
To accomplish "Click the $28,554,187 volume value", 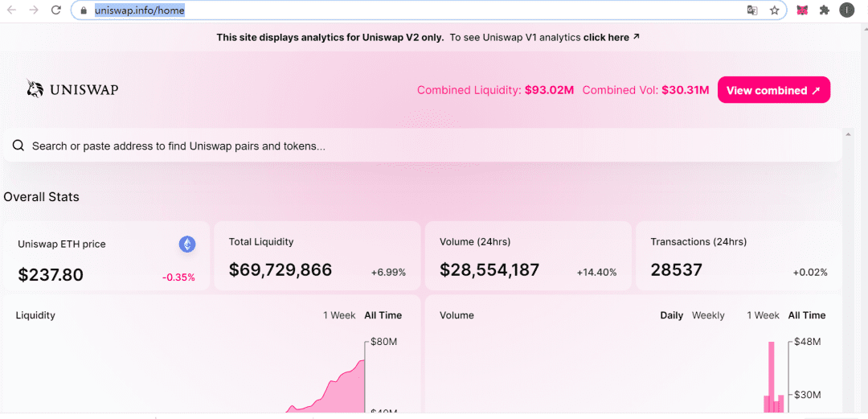I will click(489, 270).
